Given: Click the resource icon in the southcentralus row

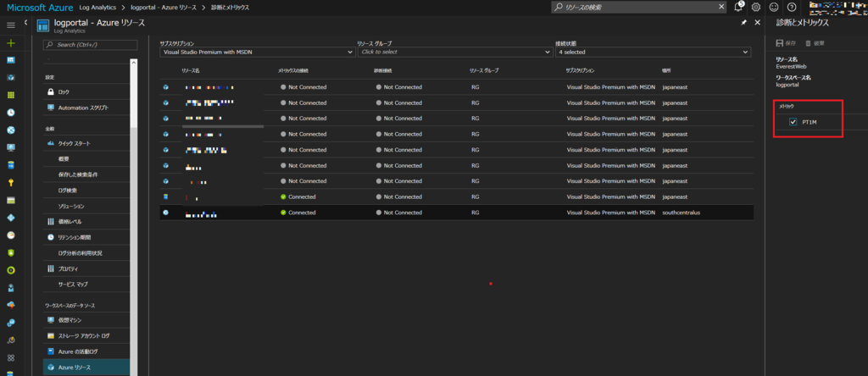Looking at the screenshot, I should coord(165,213).
